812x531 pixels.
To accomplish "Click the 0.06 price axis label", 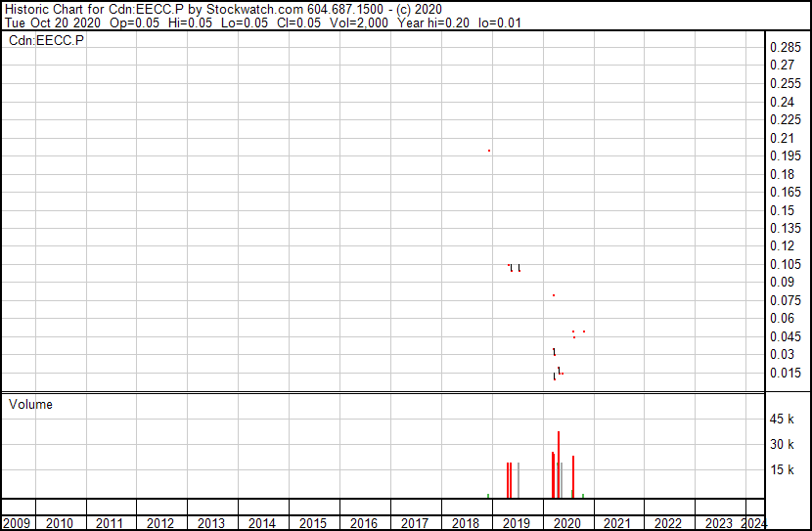I will point(782,318).
